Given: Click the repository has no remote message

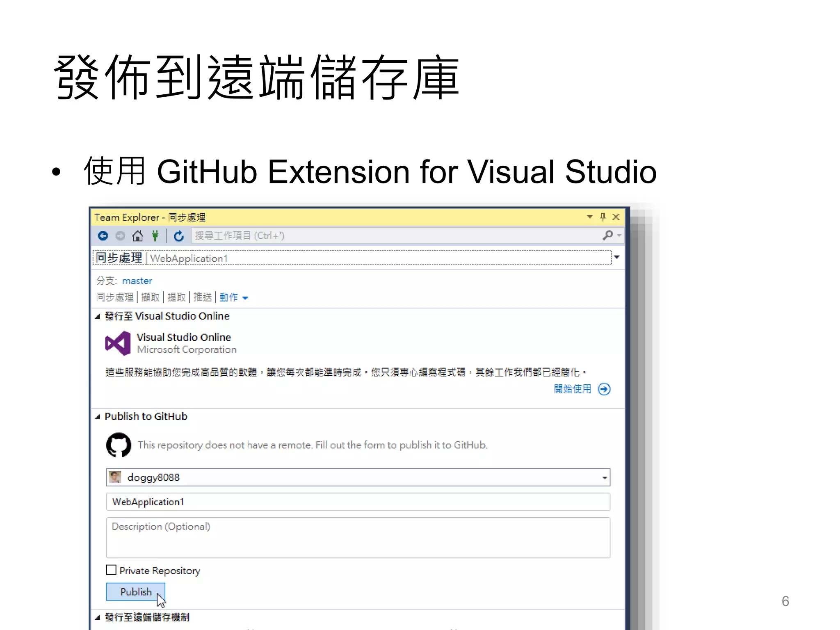Looking at the screenshot, I should (313, 445).
